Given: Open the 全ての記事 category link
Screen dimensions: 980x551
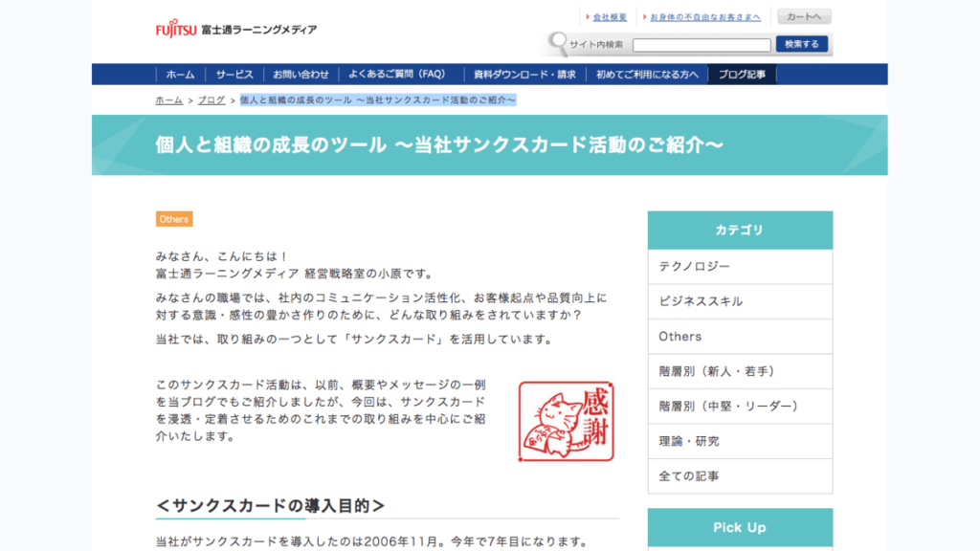Looking at the screenshot, I should [x=740, y=476].
